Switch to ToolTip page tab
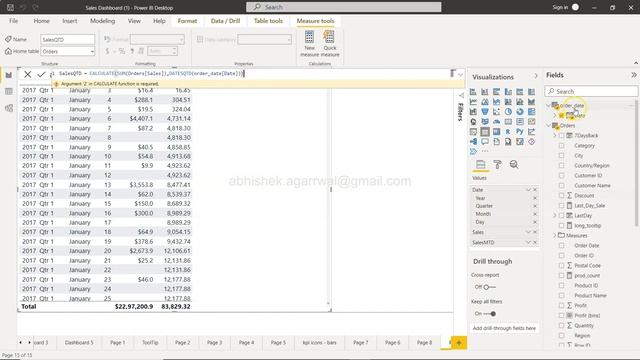The height and width of the screenshot is (360, 640). click(x=150, y=342)
